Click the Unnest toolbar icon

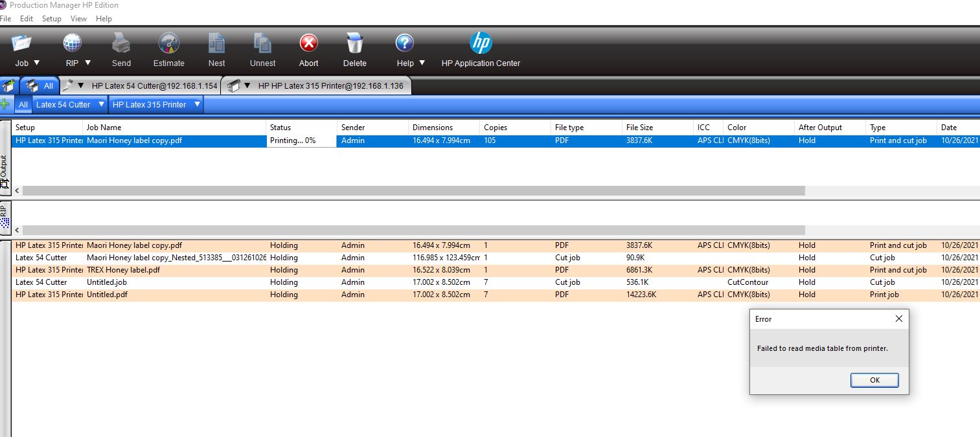point(262,43)
